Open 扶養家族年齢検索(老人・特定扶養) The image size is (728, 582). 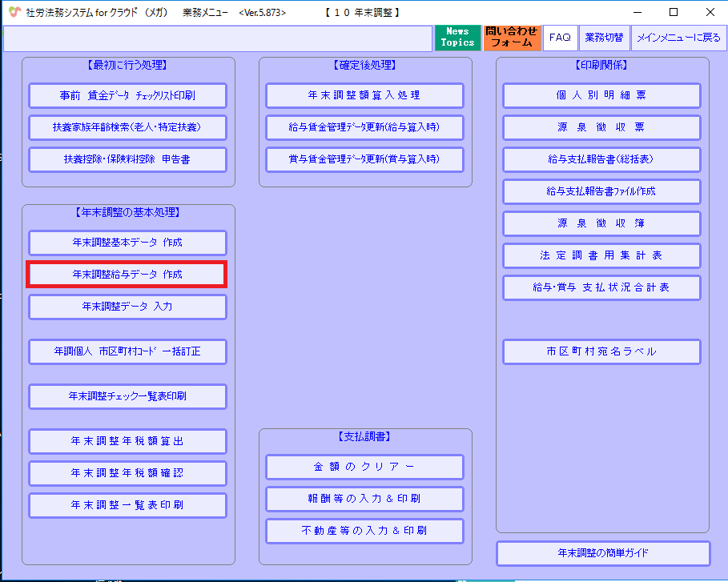point(127,127)
